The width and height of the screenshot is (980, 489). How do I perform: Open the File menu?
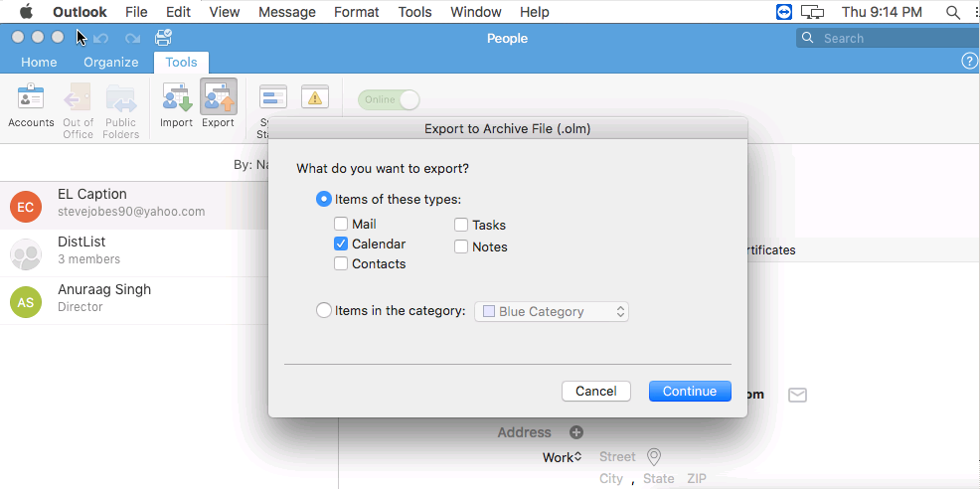136,12
